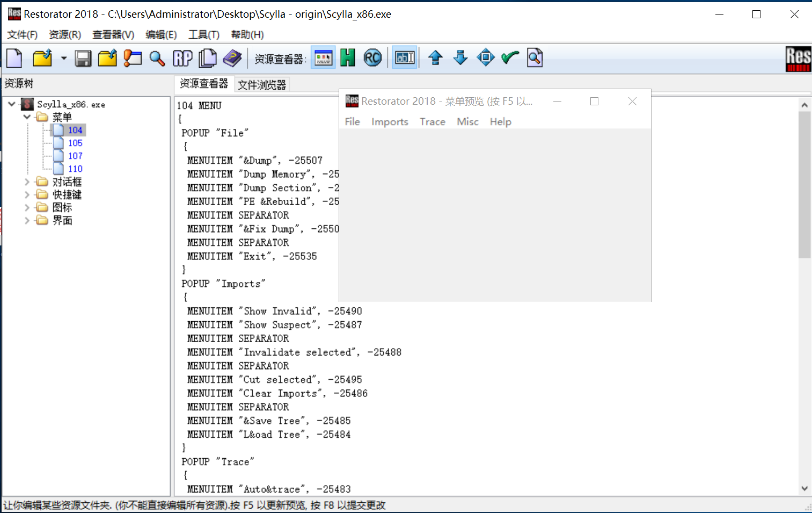Select menu resource 104

(75, 130)
